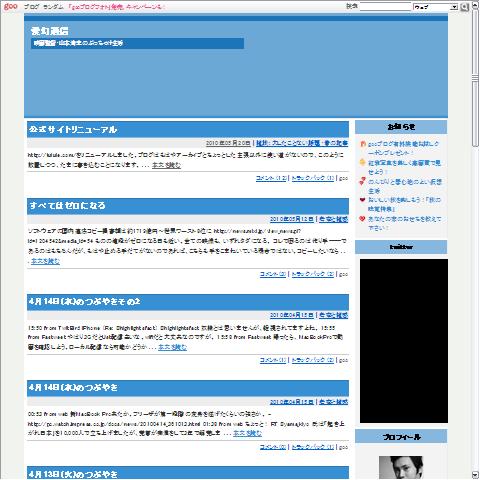Click the goo logo in the header

pyautogui.click(x=10, y=6)
